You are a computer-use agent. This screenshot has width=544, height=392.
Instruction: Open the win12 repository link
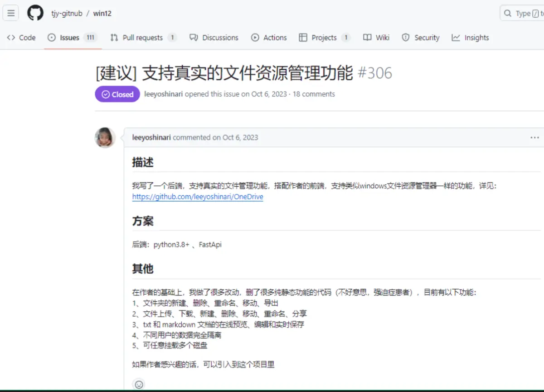tap(102, 14)
